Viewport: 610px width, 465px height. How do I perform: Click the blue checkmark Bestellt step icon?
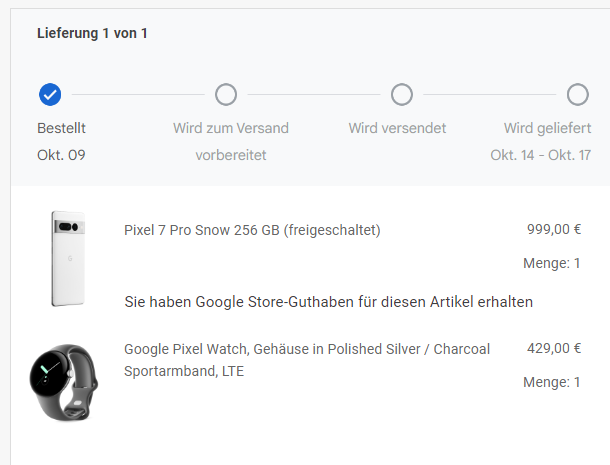[50, 95]
